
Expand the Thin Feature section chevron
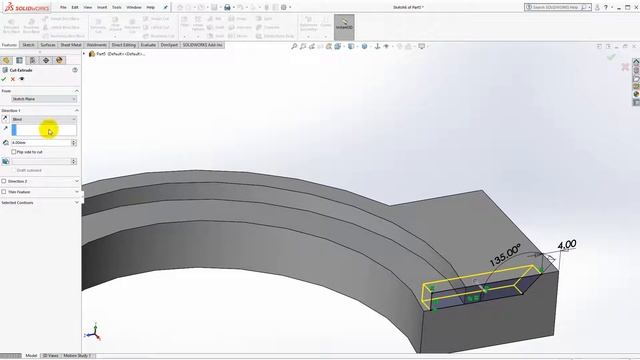(76, 192)
